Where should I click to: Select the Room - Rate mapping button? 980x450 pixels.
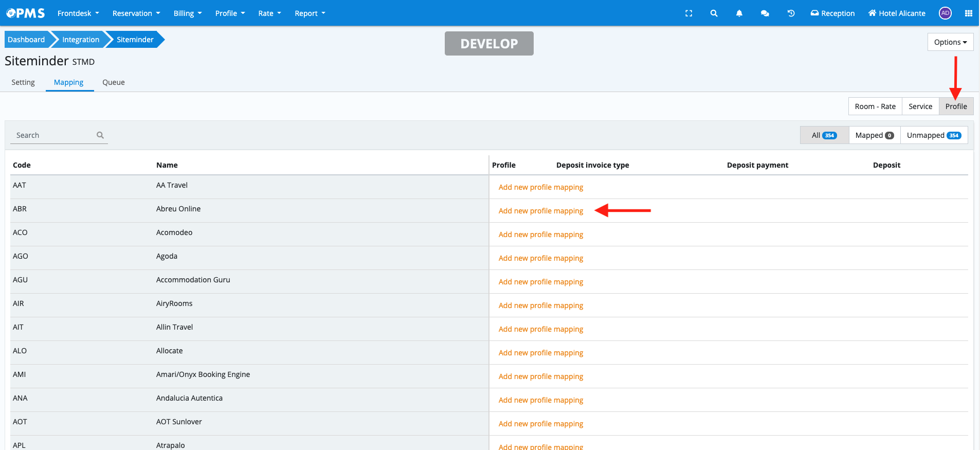(875, 106)
